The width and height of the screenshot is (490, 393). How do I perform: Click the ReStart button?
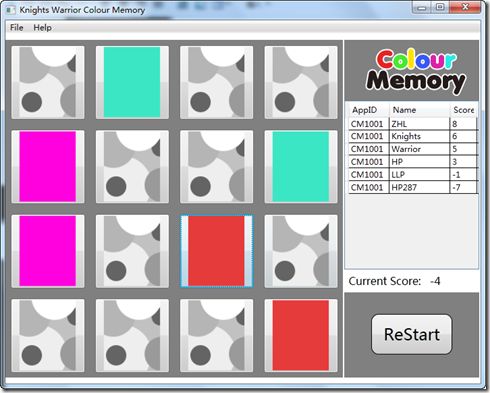[412, 334]
